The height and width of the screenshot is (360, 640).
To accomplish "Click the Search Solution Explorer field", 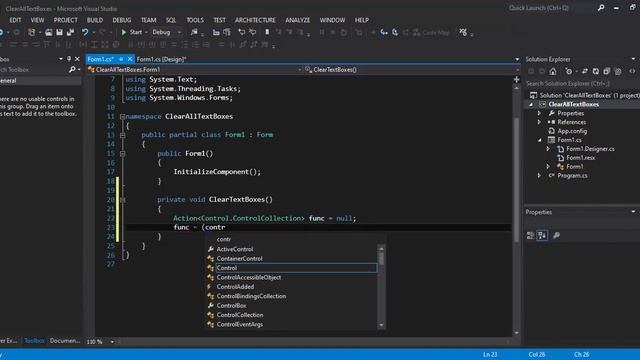I will coord(582,84).
